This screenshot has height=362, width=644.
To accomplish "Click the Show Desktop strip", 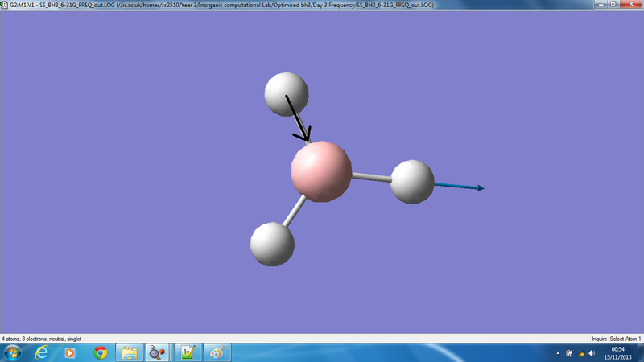I will pyautogui.click(x=641, y=353).
